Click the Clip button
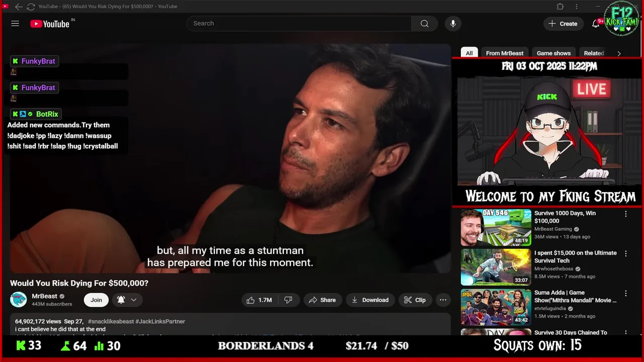Screen dimensions: 644x362 415,300
